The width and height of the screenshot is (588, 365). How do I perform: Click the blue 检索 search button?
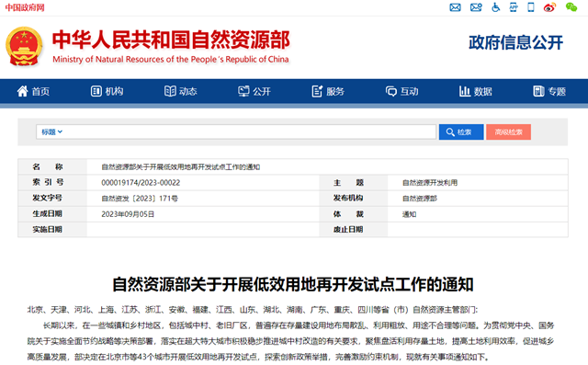461,132
